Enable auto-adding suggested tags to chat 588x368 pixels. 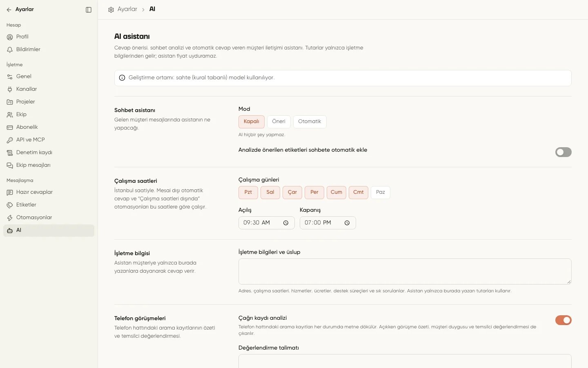tap(563, 152)
